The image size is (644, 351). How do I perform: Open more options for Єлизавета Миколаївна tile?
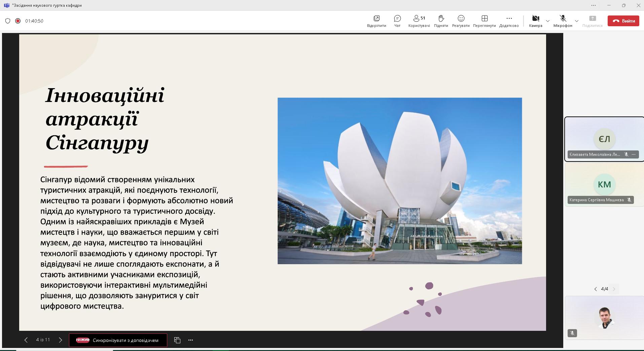click(x=634, y=154)
